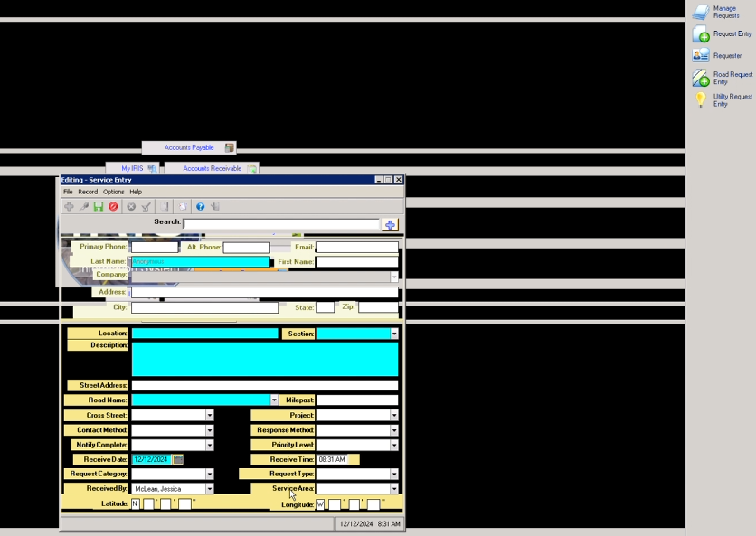Screen dimensions: 756x536
Task: Click the grayed documents copy toolbar icon
Action: 183,207
